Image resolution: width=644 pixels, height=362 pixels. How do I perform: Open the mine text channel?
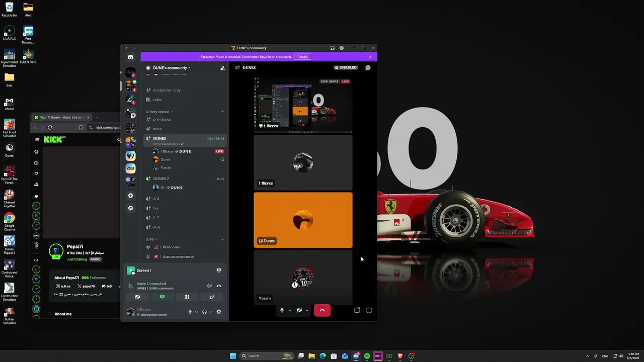185,129
